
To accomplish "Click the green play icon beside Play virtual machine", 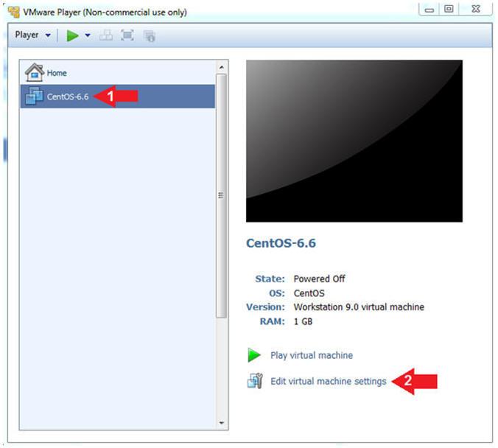I will pyautogui.click(x=254, y=355).
